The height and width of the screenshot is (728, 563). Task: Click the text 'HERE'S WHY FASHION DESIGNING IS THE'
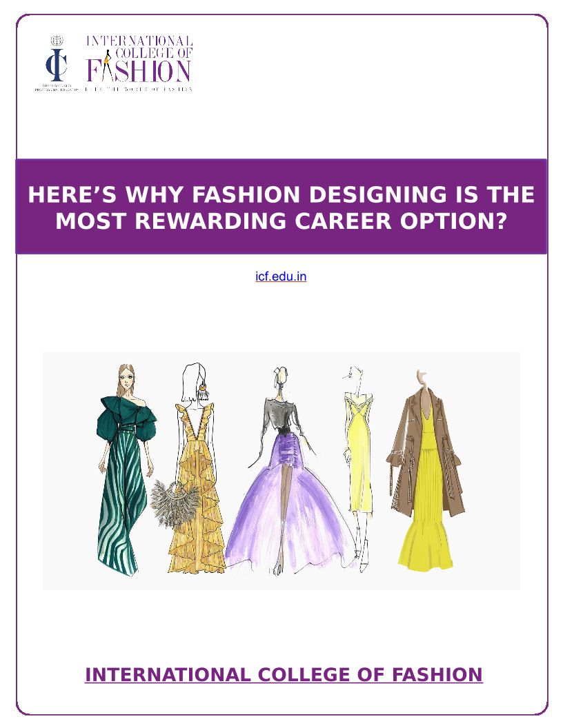pyautogui.click(x=281, y=194)
